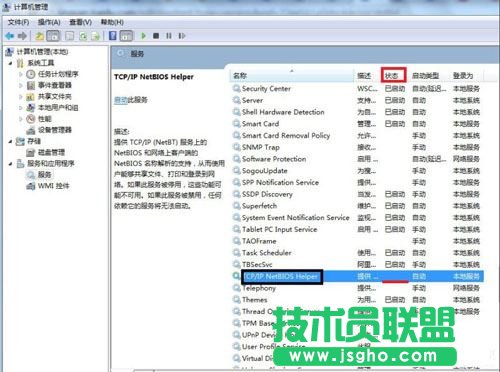This screenshot has height=372, width=500.
Task: Click the Restart service toolbar icon
Action: pos(182,36)
